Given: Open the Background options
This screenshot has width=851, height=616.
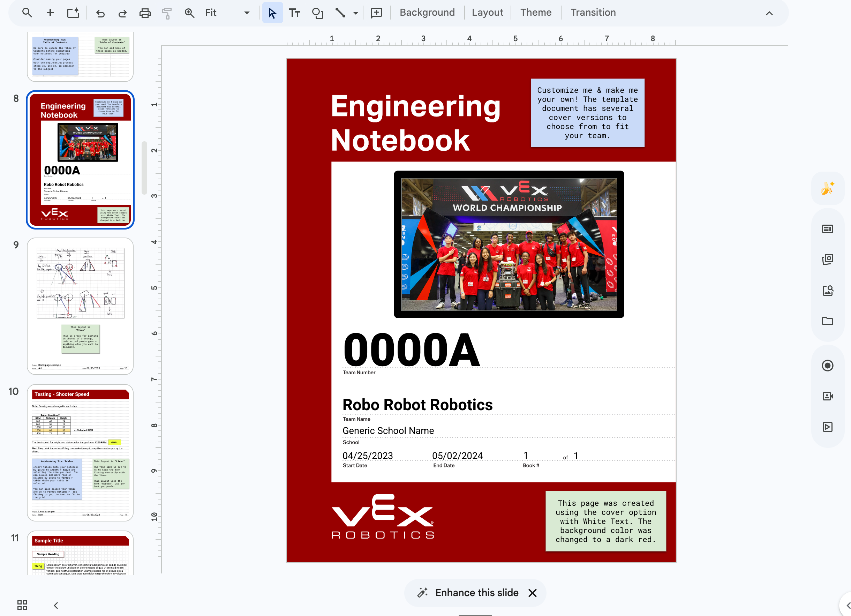Looking at the screenshot, I should (427, 12).
